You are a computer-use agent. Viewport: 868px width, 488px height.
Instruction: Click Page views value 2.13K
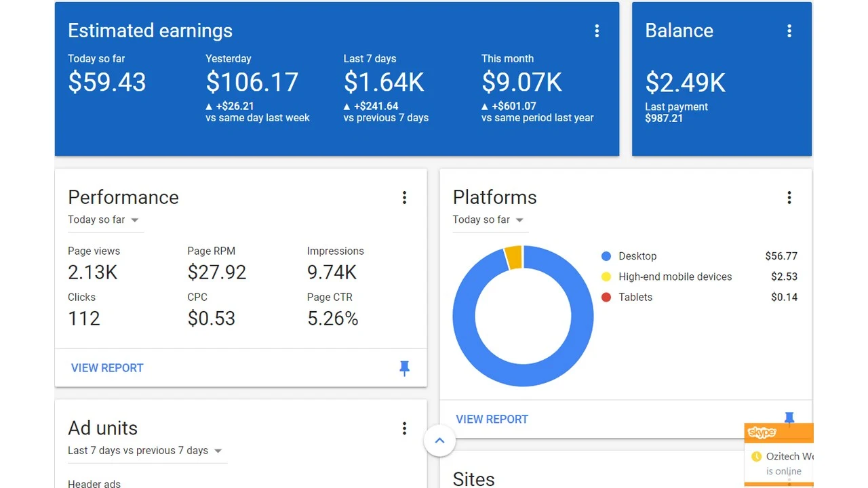coord(93,272)
